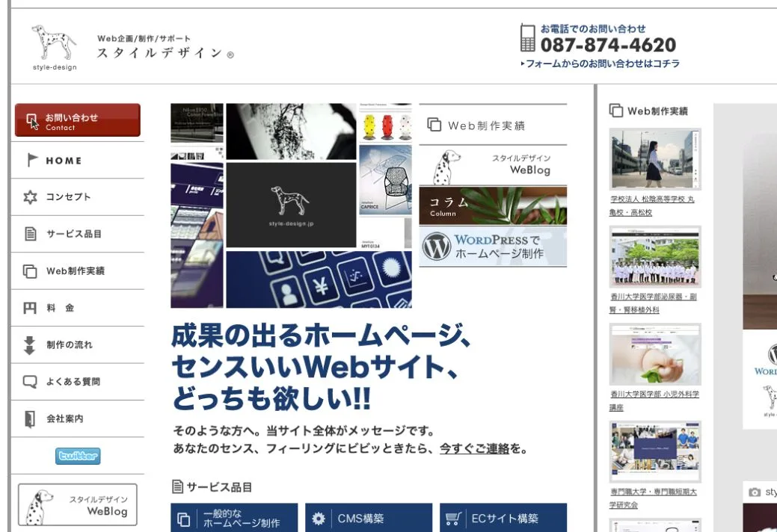Open 香川大学医学部 小児外科学講座 link
Viewport: 777px width, 532px height.
(654, 400)
